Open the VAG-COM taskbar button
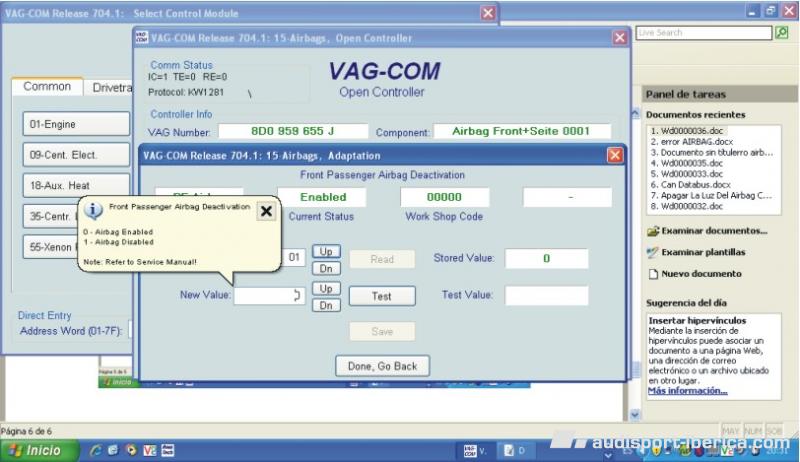 (475, 451)
